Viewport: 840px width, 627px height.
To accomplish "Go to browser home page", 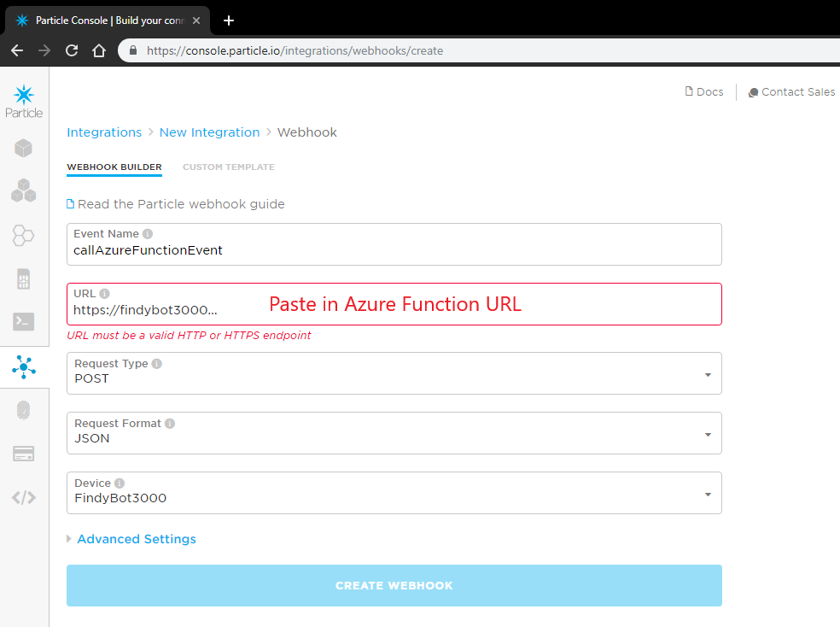I will coord(99,50).
